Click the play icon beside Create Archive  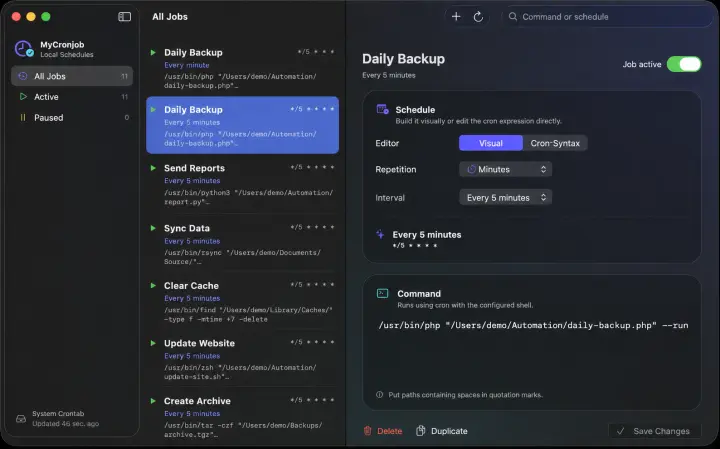coord(153,401)
